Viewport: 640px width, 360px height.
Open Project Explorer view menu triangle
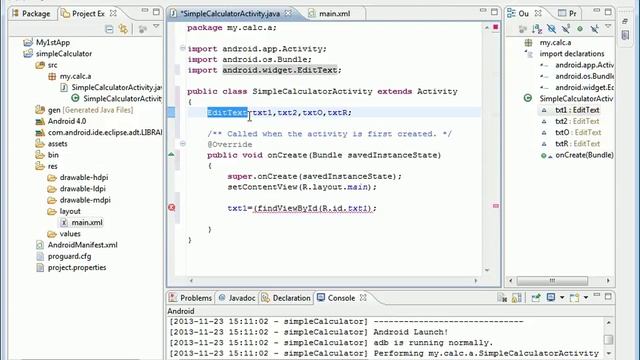pyautogui.click(x=156, y=27)
